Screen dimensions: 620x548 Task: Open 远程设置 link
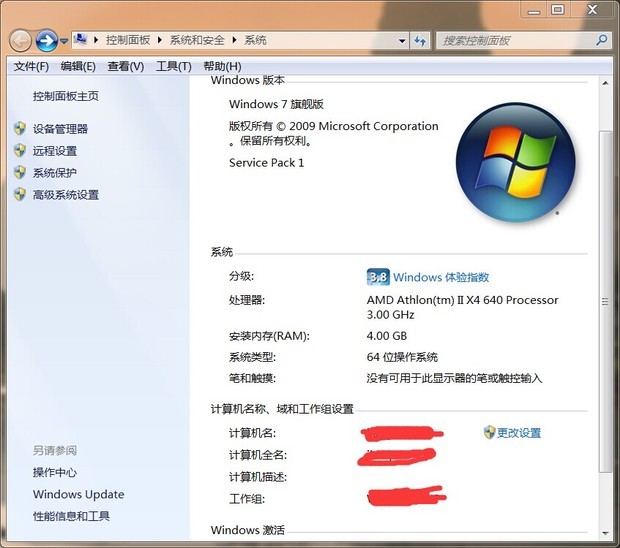(x=55, y=151)
